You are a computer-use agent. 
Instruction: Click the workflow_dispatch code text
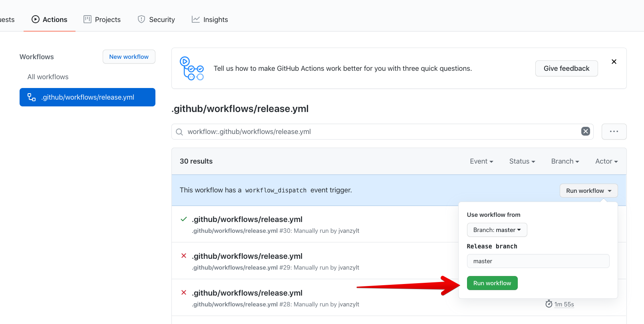[276, 190]
